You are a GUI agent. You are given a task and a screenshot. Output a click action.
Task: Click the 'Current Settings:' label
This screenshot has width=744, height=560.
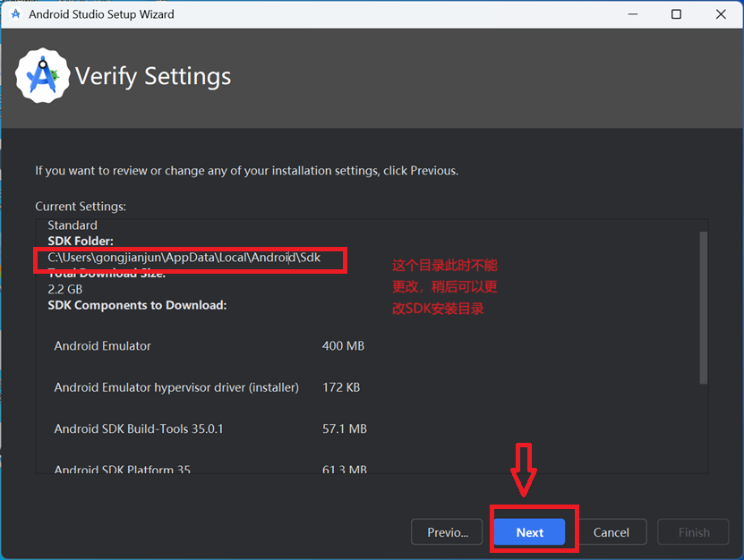pyautogui.click(x=81, y=207)
